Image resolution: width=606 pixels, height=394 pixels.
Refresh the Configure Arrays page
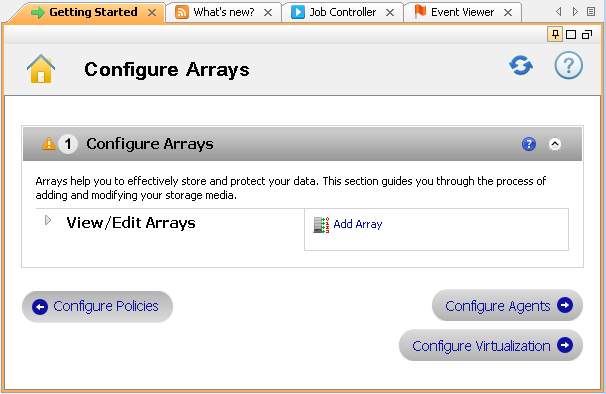(x=521, y=65)
